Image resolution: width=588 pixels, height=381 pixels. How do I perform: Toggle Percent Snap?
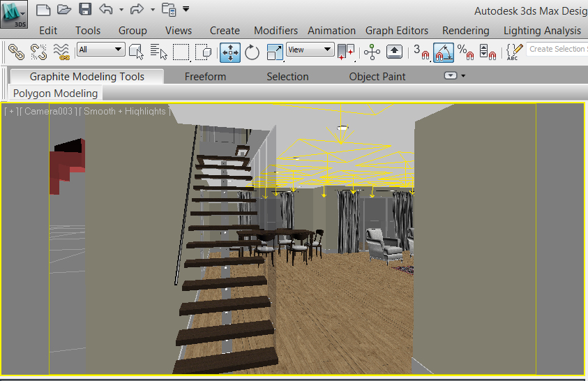pyautogui.click(x=465, y=52)
